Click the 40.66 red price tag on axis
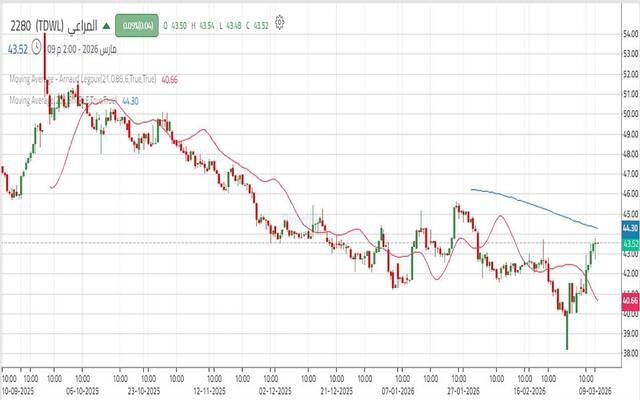Screen dimensions: 640x400 (x=630, y=300)
